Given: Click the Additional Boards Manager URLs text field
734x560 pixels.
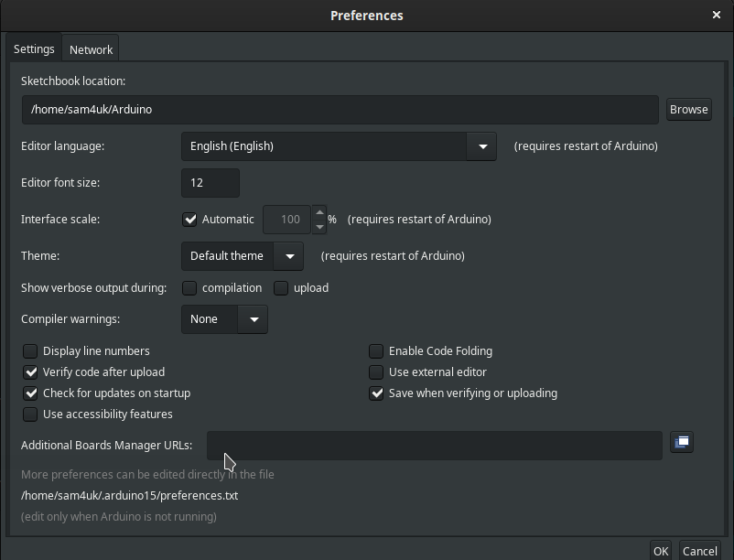Looking at the screenshot, I should [435, 446].
